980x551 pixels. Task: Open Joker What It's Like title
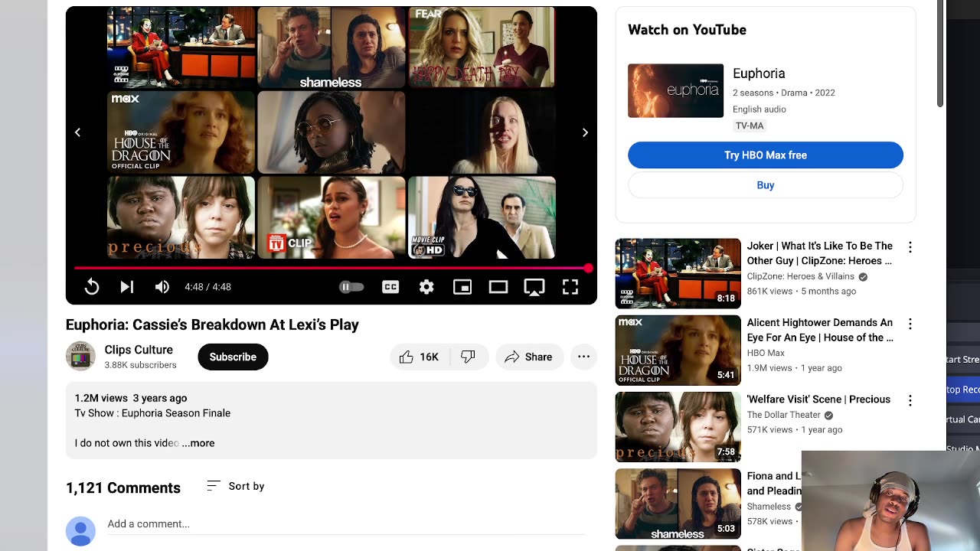tap(820, 253)
